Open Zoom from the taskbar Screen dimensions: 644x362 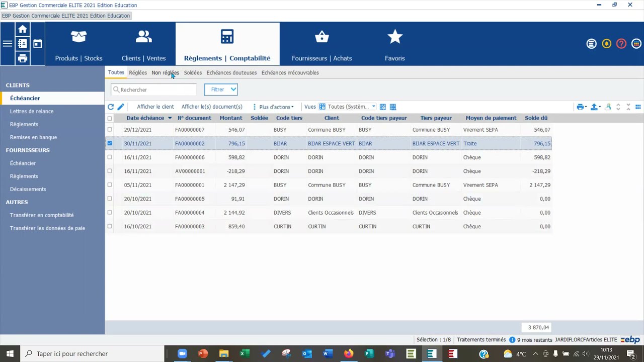pyautogui.click(x=182, y=354)
